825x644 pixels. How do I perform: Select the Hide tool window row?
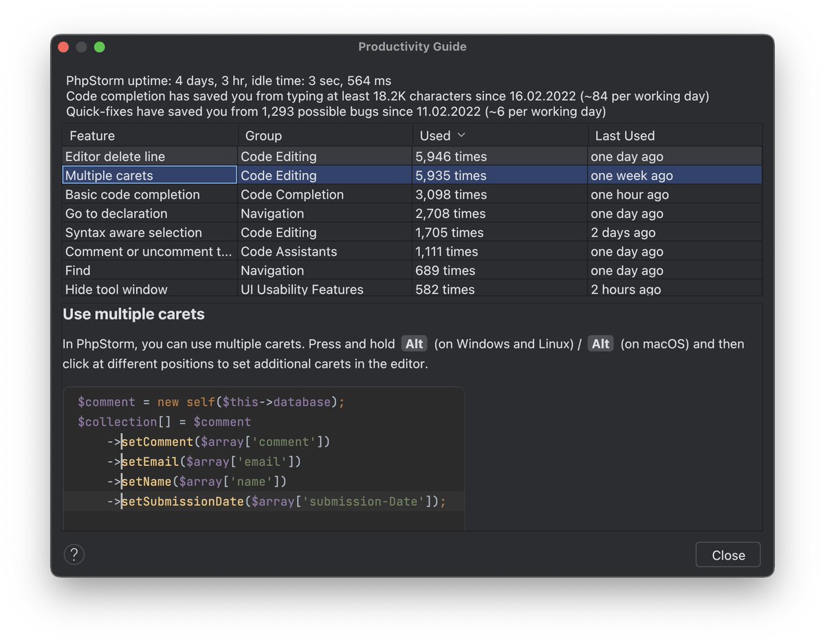412,289
